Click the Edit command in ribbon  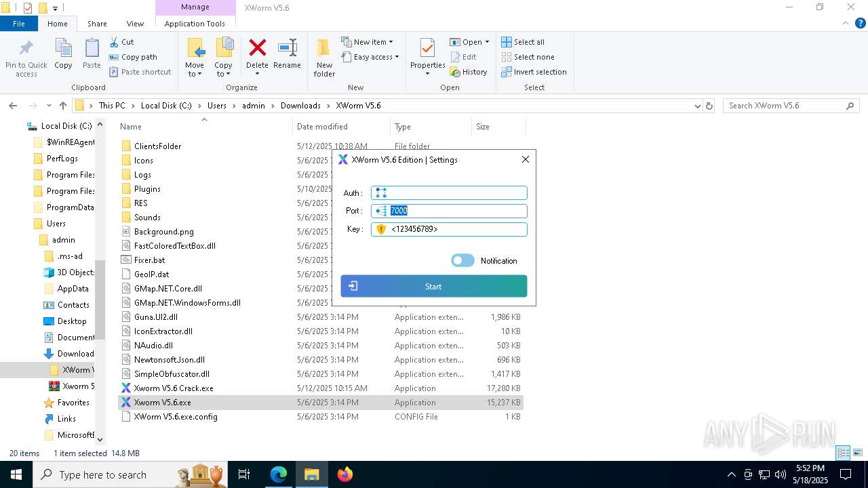pos(463,57)
